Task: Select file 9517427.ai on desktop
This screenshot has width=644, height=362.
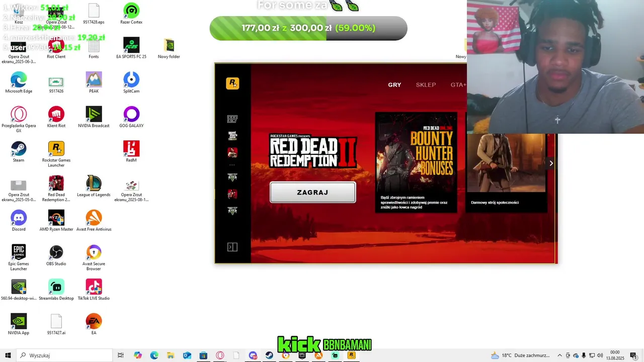Action: click(56, 324)
